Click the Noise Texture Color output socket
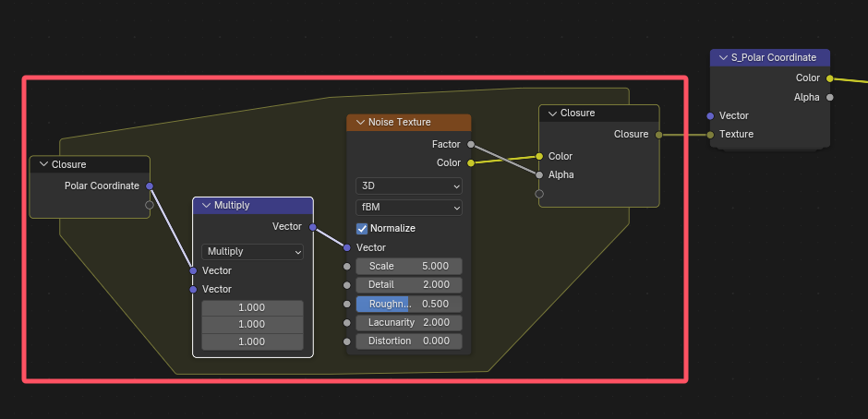This screenshot has height=419, width=868. click(471, 163)
